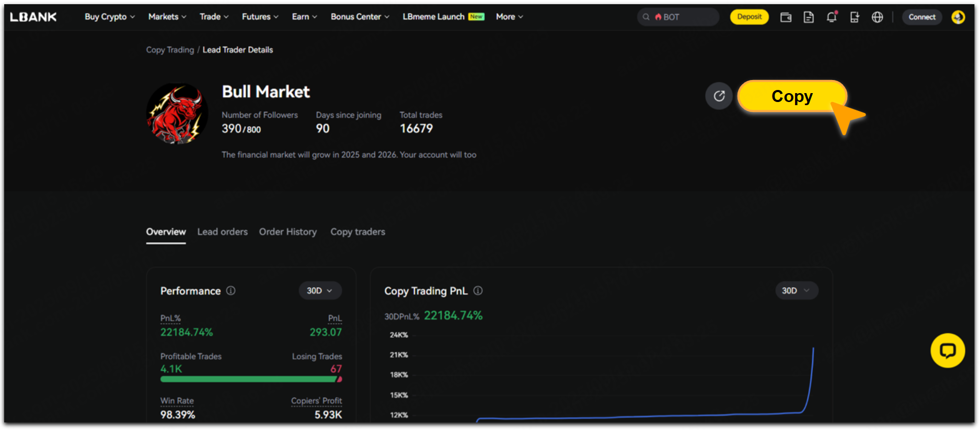Open the language globe icon

click(x=878, y=17)
